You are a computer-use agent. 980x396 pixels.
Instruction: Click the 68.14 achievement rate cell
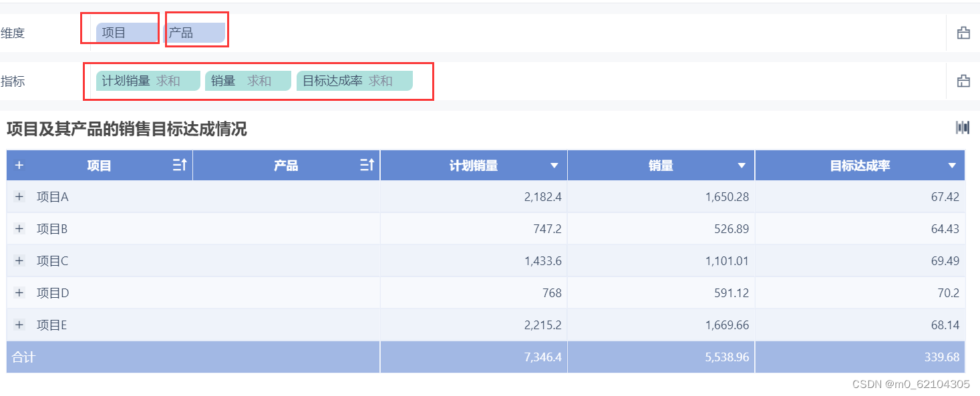point(860,325)
